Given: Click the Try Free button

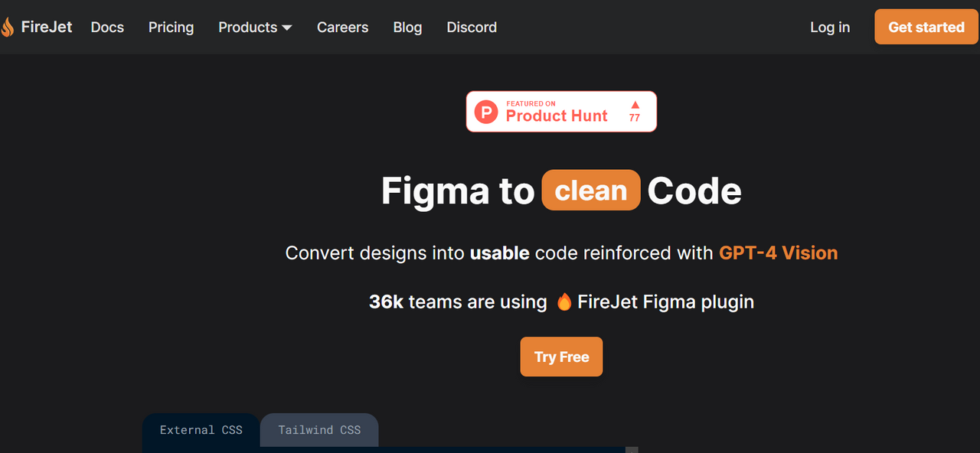Looking at the screenshot, I should (x=561, y=357).
